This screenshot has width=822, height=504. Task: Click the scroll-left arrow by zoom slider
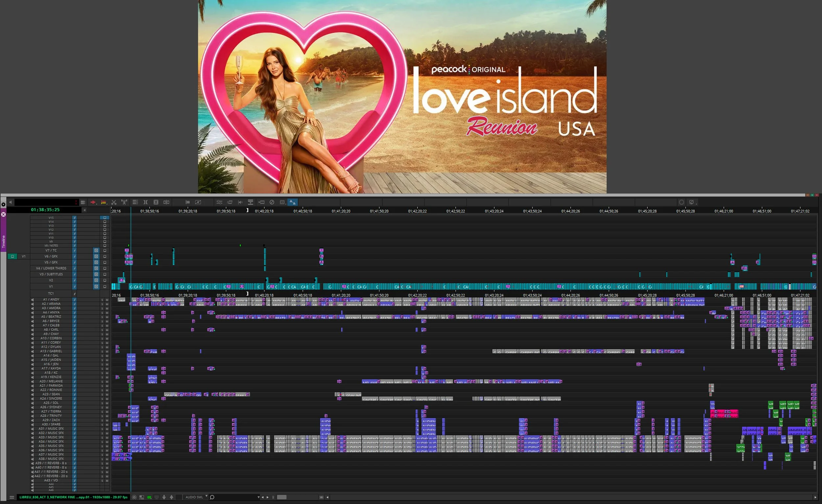click(327, 497)
